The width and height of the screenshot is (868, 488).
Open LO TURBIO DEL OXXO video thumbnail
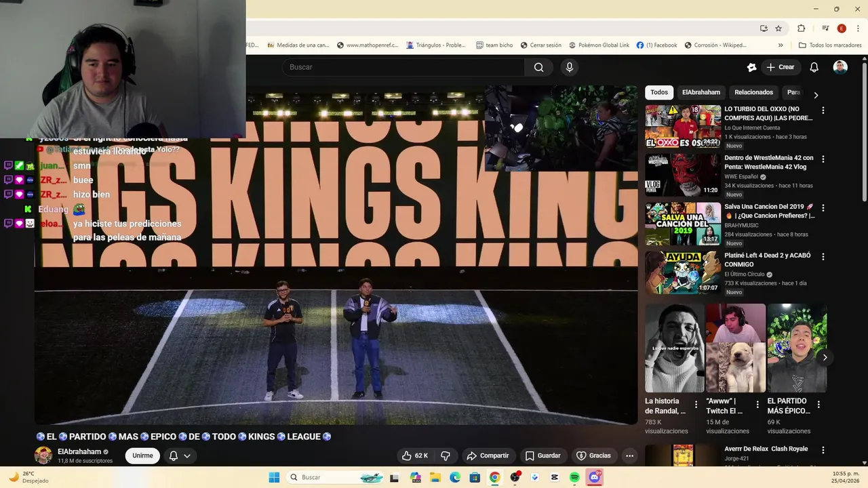tap(683, 126)
